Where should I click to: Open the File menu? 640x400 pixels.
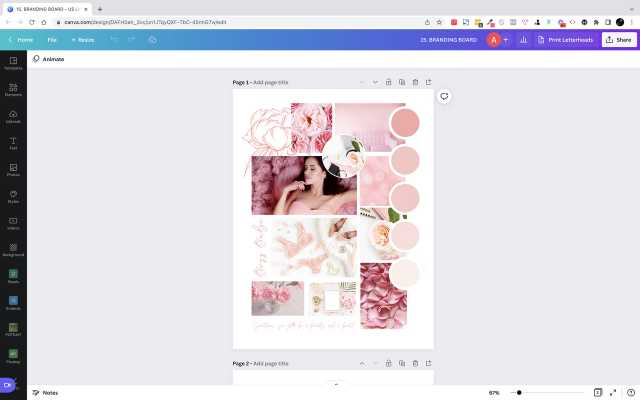point(52,39)
